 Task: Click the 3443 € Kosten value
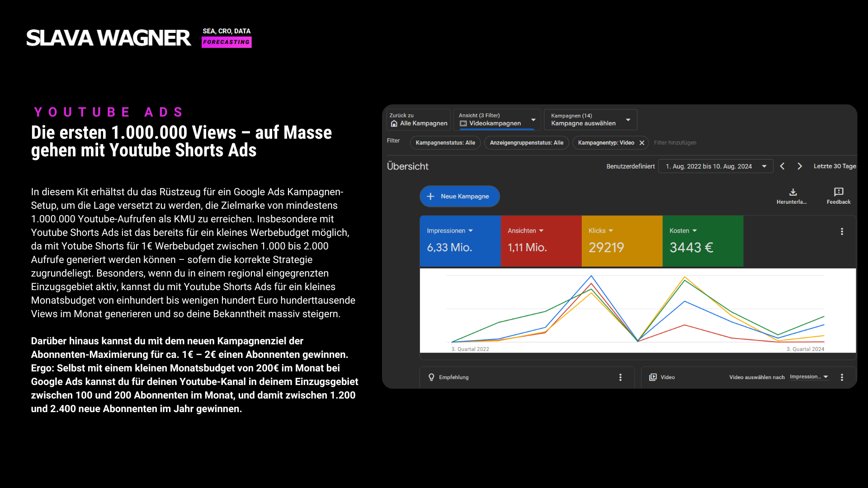(x=691, y=248)
